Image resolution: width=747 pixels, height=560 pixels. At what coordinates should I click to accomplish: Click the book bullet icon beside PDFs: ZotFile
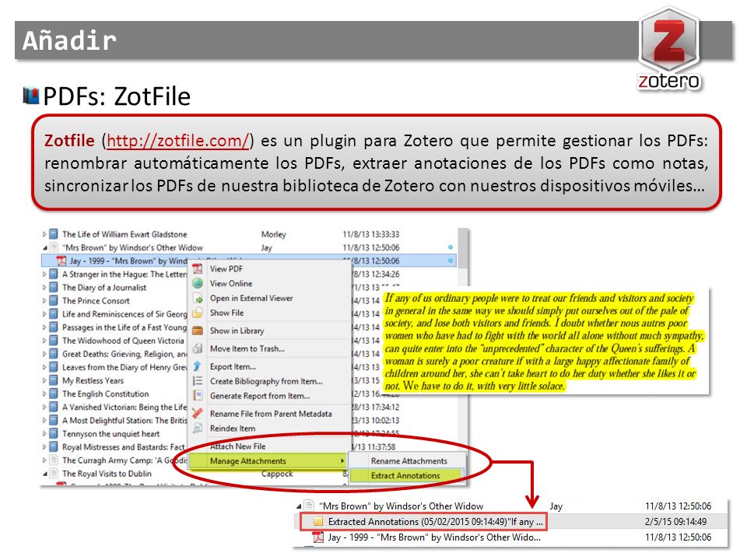31,95
